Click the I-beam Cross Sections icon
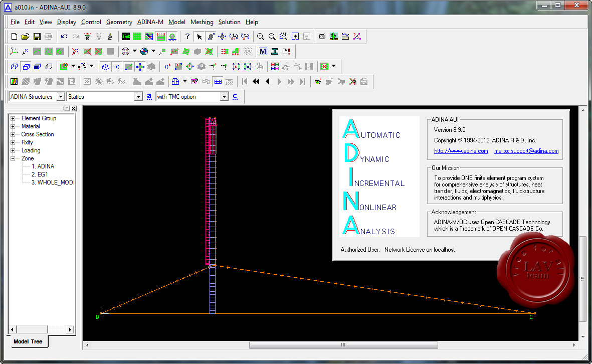The height and width of the screenshot is (364, 592). click(x=275, y=51)
